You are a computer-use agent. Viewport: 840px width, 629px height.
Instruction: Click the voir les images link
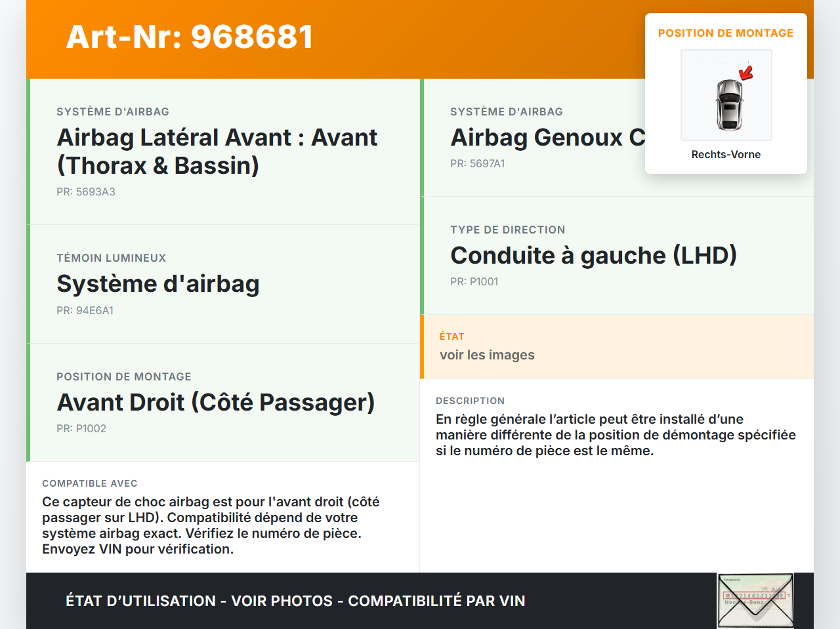pyautogui.click(x=487, y=354)
